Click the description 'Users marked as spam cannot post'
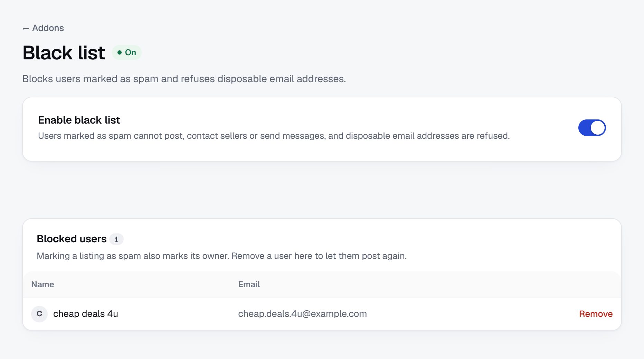Screen dimensions: 644x359 274,136
